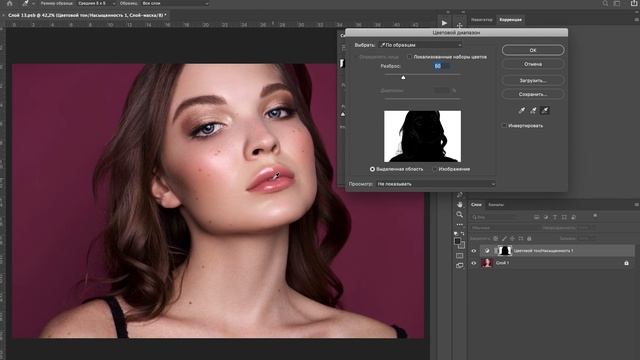Open the Sample dropdown (Все слои)
The height and width of the screenshot is (360, 640).
(x=175, y=3)
